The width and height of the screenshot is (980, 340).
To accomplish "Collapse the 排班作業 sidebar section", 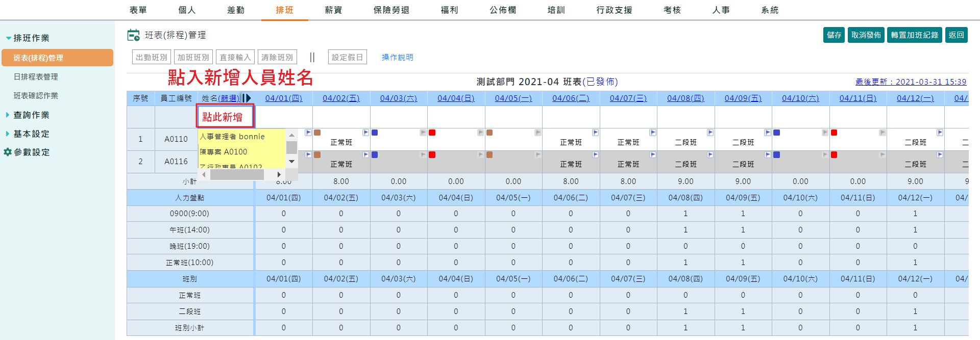I will point(8,38).
